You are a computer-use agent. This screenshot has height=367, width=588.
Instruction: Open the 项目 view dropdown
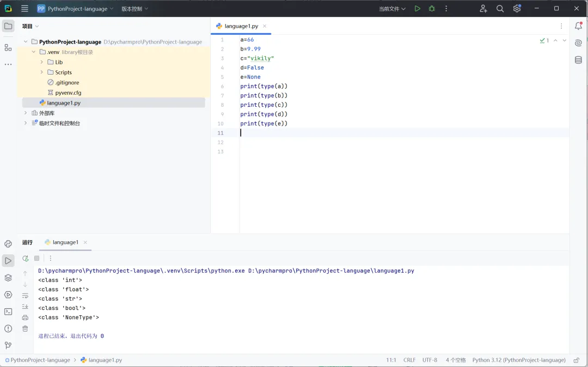tap(30, 26)
